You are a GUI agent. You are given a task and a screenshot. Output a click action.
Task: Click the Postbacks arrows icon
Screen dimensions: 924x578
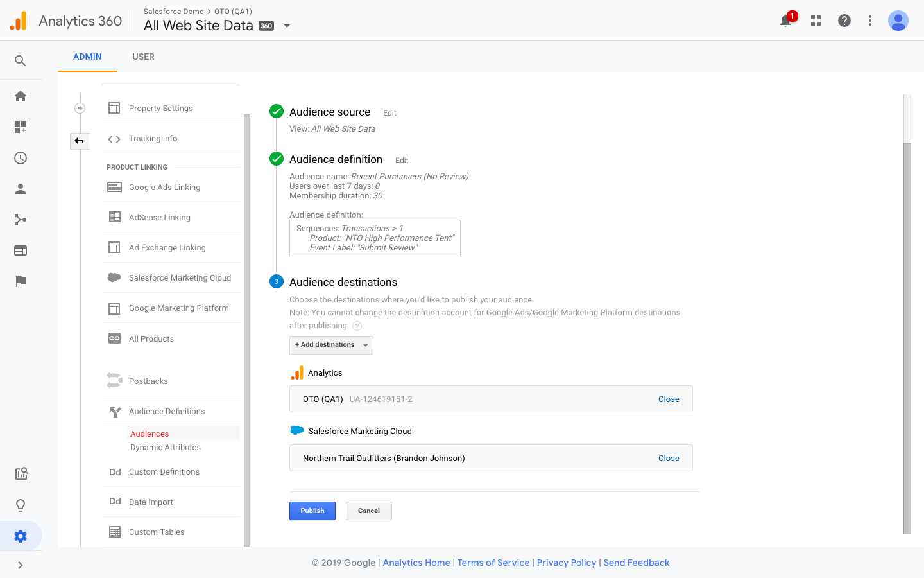click(x=114, y=381)
